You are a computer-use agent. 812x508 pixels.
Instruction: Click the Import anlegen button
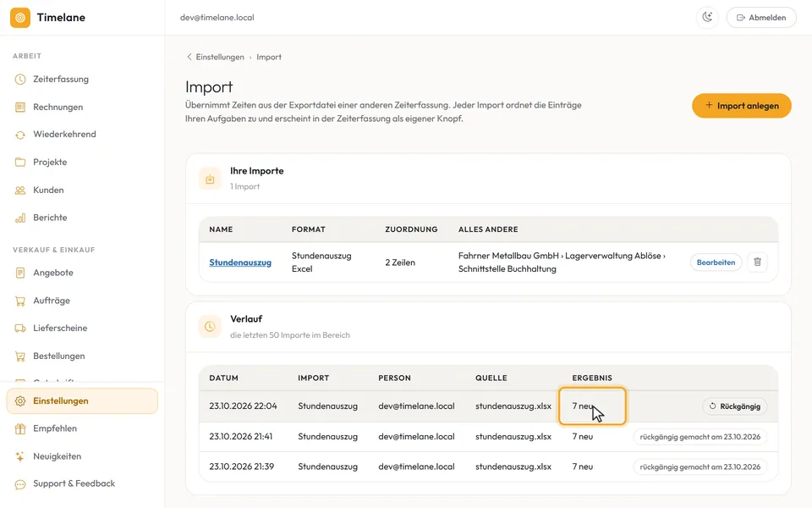click(x=742, y=106)
